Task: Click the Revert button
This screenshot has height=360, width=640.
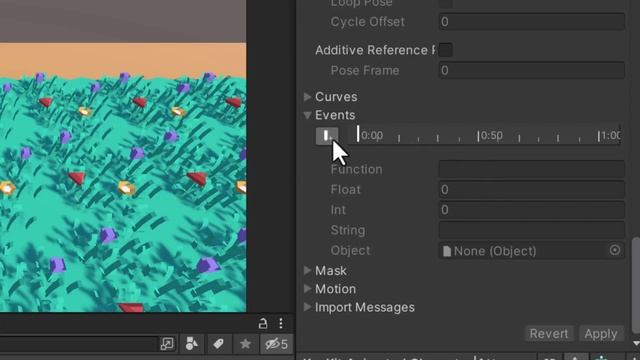Action: pos(549,333)
